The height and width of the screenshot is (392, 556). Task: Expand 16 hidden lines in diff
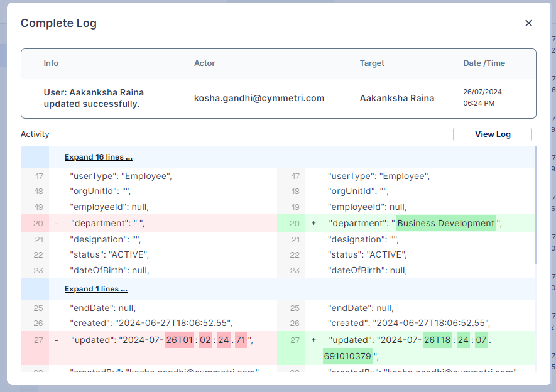pos(98,157)
